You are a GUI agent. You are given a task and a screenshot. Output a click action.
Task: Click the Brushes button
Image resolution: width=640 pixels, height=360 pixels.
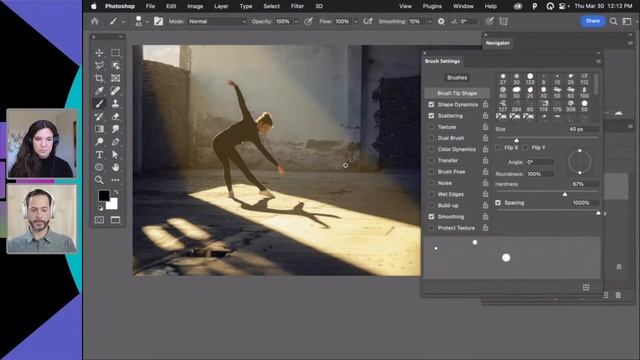(x=457, y=78)
